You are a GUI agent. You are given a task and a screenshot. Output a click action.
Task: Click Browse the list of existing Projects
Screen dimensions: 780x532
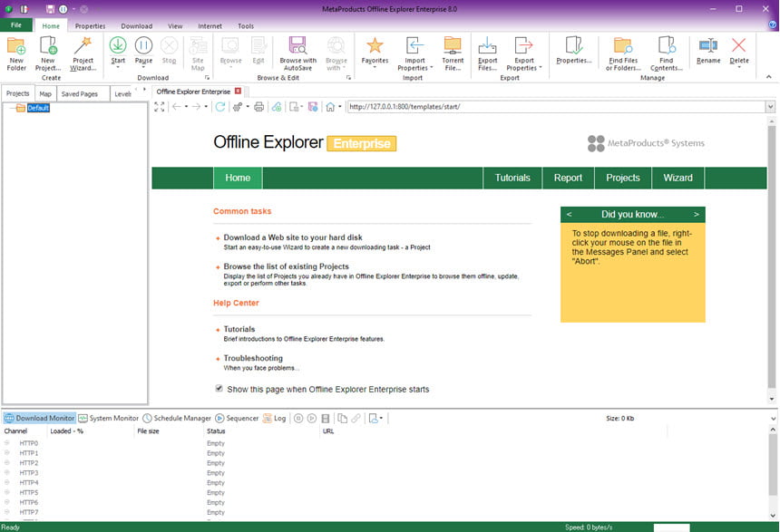tap(286, 266)
